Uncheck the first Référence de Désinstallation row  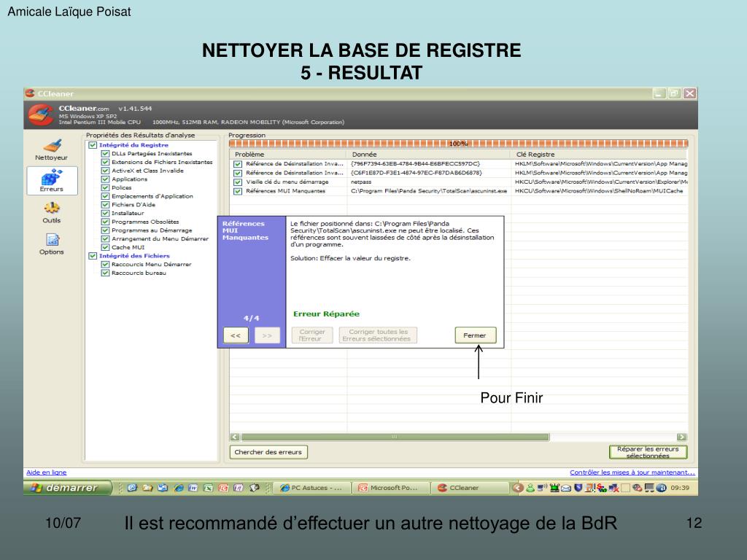tap(238, 164)
